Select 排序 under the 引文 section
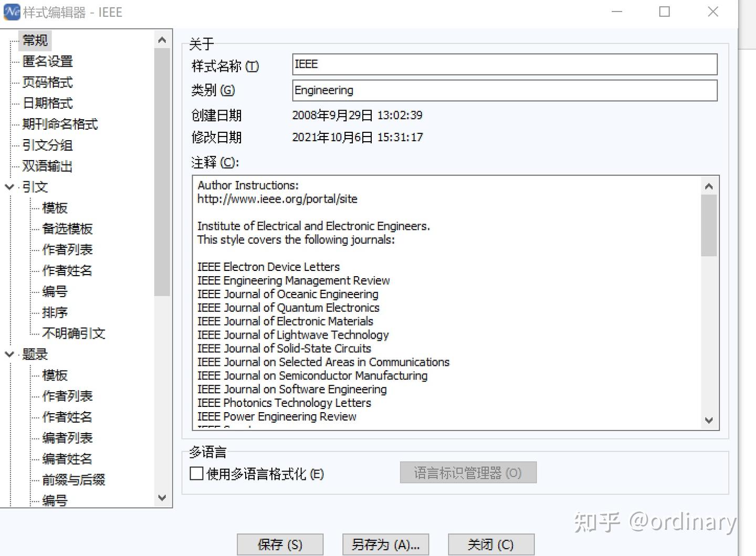The height and width of the screenshot is (556, 756). [x=55, y=312]
